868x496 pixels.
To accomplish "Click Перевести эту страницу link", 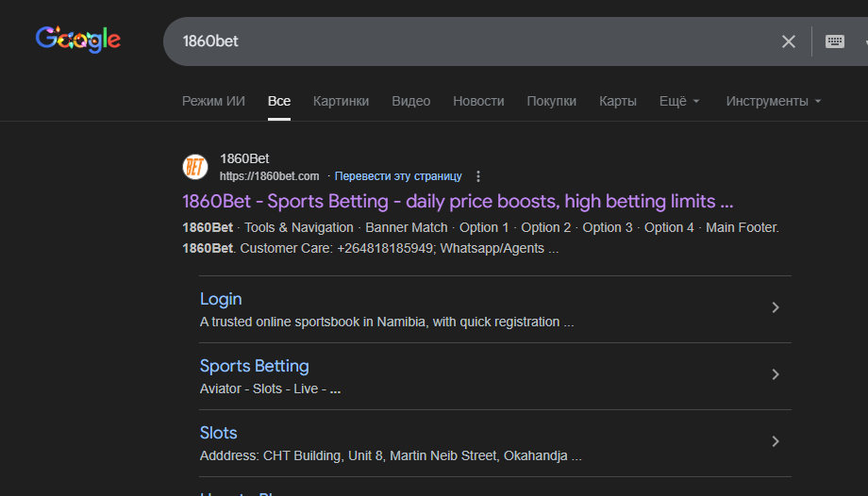I will (398, 176).
